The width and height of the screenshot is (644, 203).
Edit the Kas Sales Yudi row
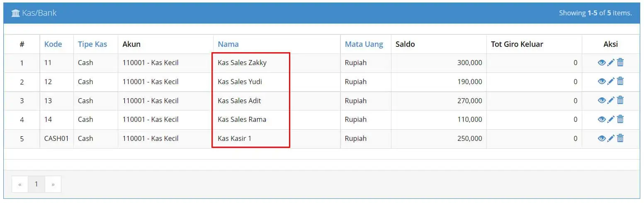click(611, 82)
